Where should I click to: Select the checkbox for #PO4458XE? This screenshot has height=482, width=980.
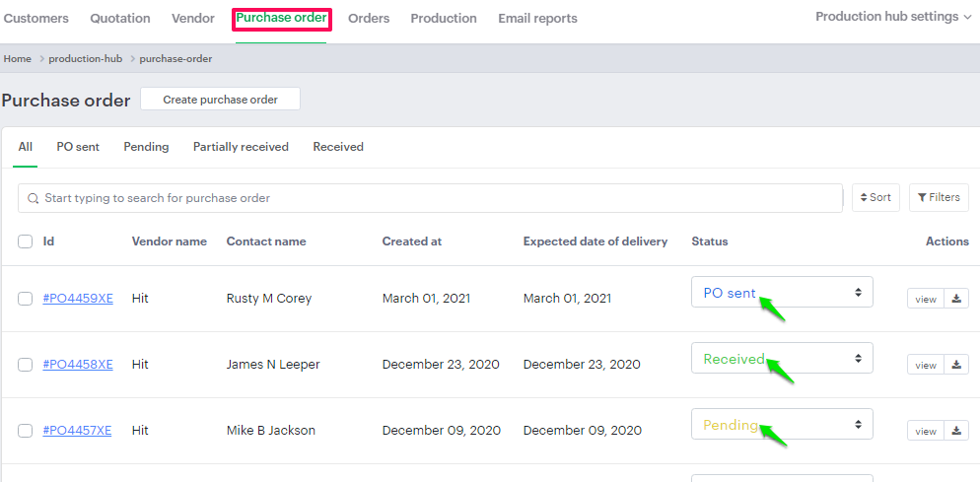coord(26,365)
